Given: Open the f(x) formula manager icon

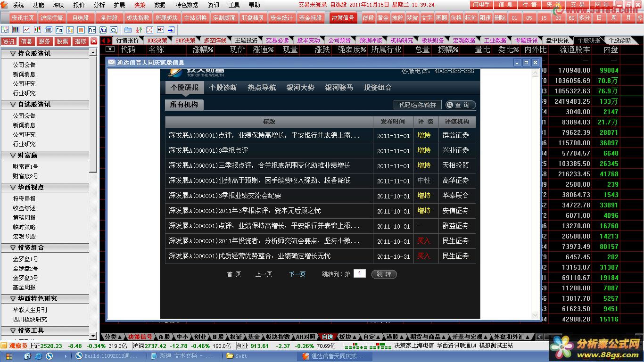Looking at the screenshot, I should [103, 30].
